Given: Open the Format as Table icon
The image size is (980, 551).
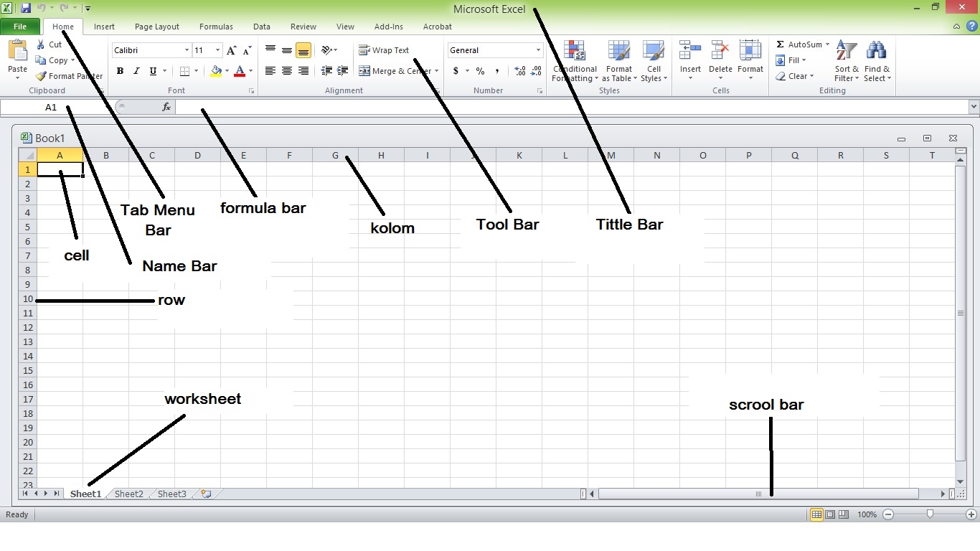Looking at the screenshot, I should click(x=618, y=50).
